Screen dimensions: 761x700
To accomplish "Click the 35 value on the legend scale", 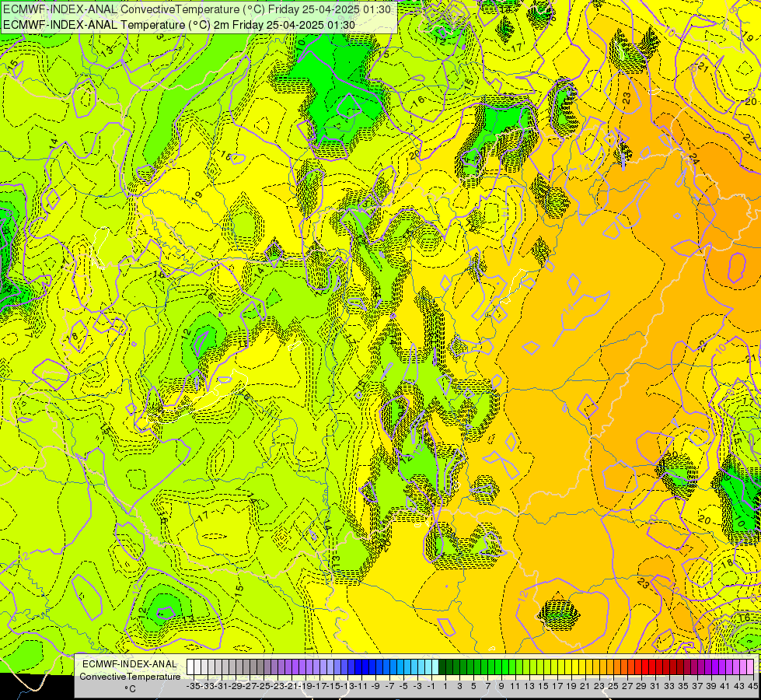I will click(682, 687).
